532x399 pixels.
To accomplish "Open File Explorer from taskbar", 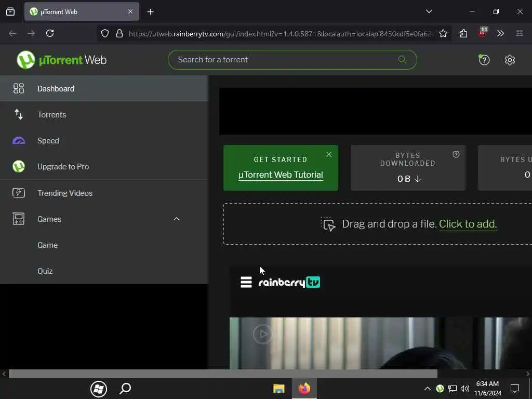I will point(278,389).
